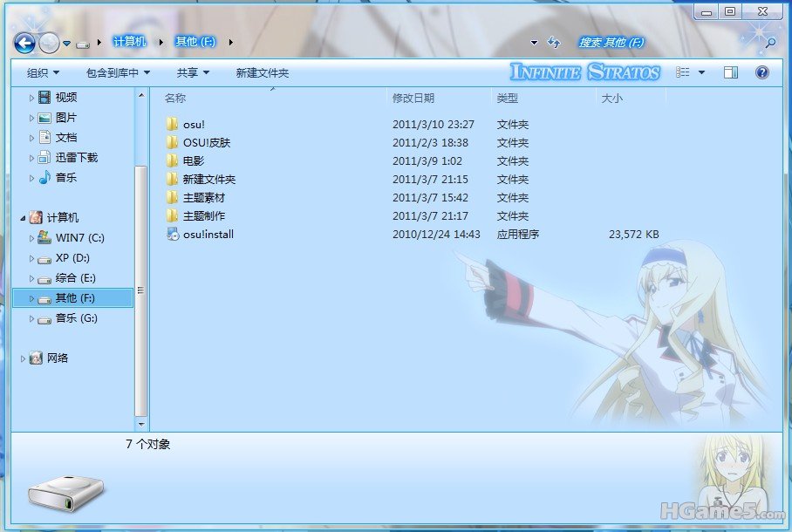The width and height of the screenshot is (792, 532).
Task: Click the greyed-out Forward navigation button
Action: tap(49, 43)
